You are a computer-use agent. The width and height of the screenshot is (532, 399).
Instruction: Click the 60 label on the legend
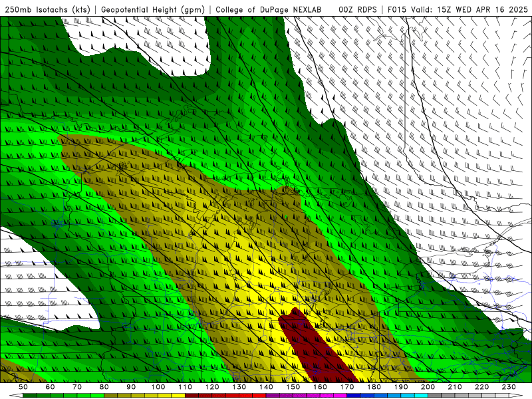(51, 387)
